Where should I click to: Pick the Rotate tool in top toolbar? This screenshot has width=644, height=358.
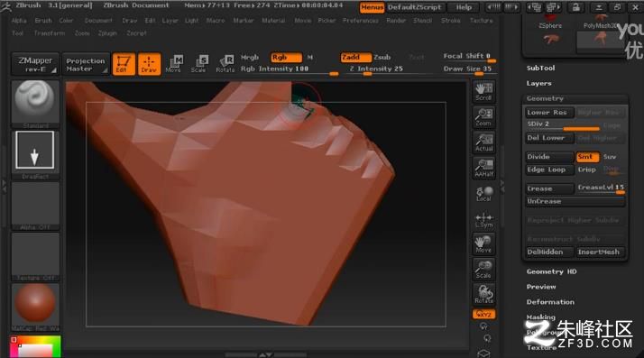(225, 64)
